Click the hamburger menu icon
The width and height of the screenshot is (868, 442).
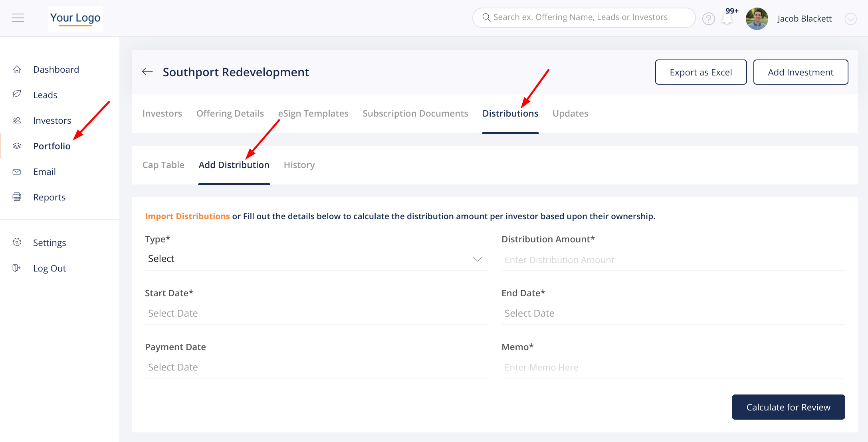pyautogui.click(x=18, y=18)
